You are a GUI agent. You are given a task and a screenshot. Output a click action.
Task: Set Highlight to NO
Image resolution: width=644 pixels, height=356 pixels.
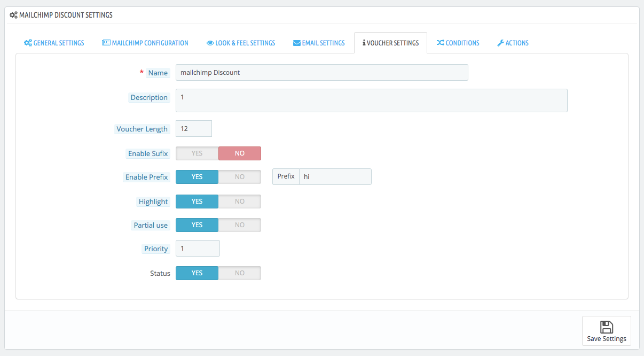[x=240, y=202]
